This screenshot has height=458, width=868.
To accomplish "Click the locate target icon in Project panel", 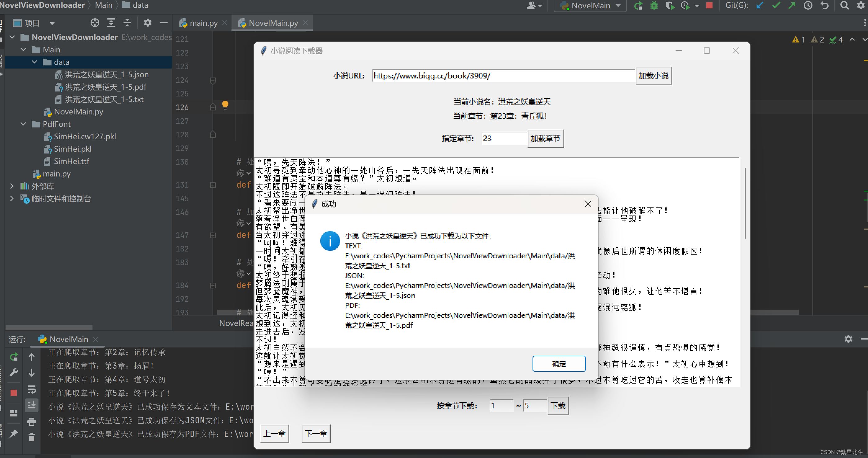I will click(x=95, y=23).
